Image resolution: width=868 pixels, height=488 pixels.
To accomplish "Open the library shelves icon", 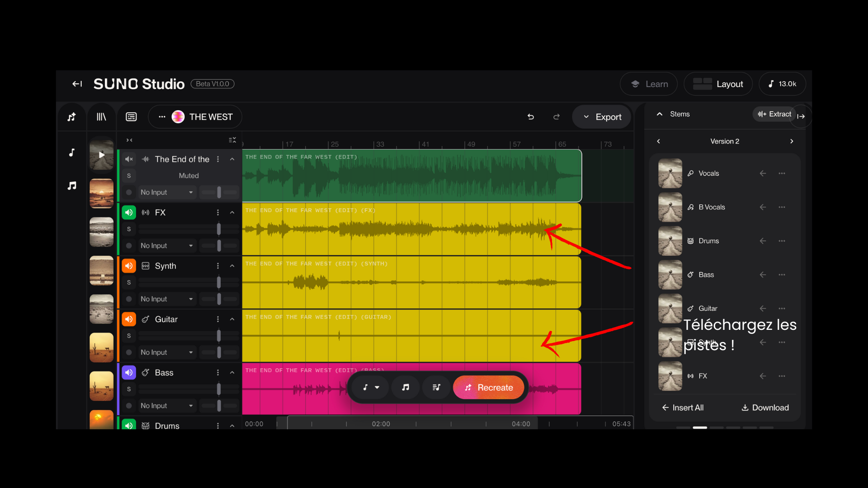I will coord(101,117).
